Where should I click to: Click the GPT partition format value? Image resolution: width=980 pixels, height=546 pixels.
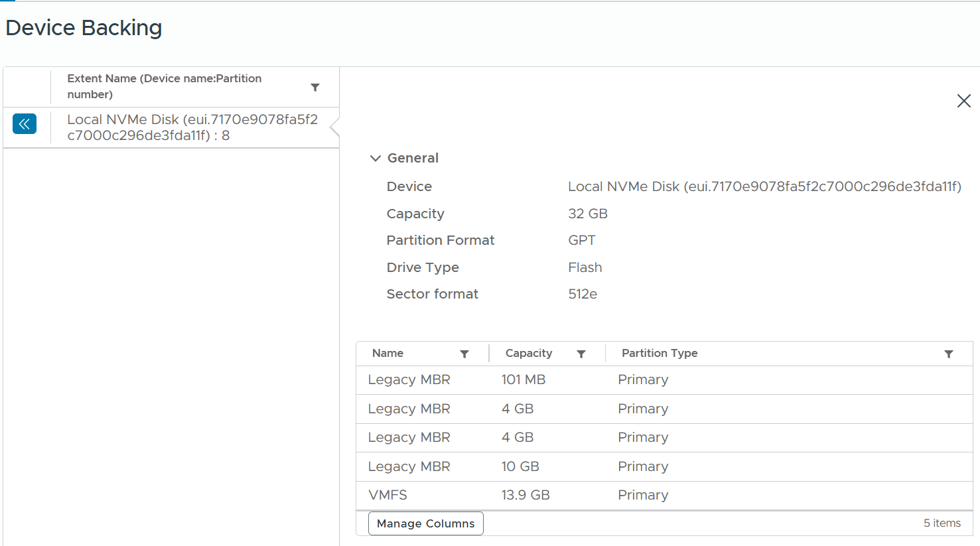click(x=582, y=241)
